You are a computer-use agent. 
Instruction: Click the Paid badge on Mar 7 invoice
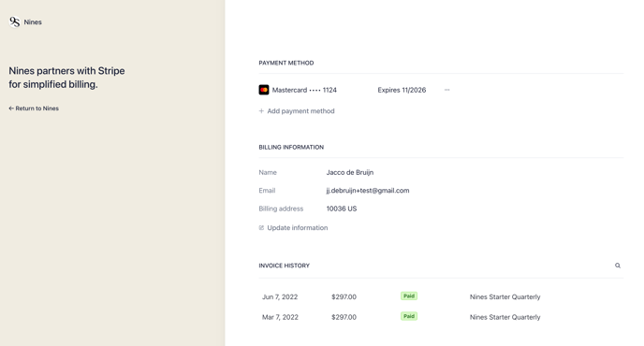(409, 316)
